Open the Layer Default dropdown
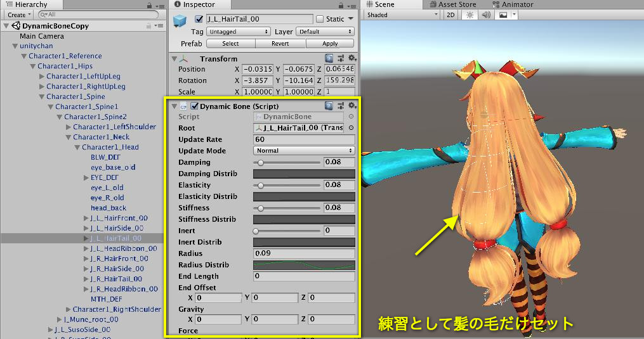 click(x=325, y=32)
